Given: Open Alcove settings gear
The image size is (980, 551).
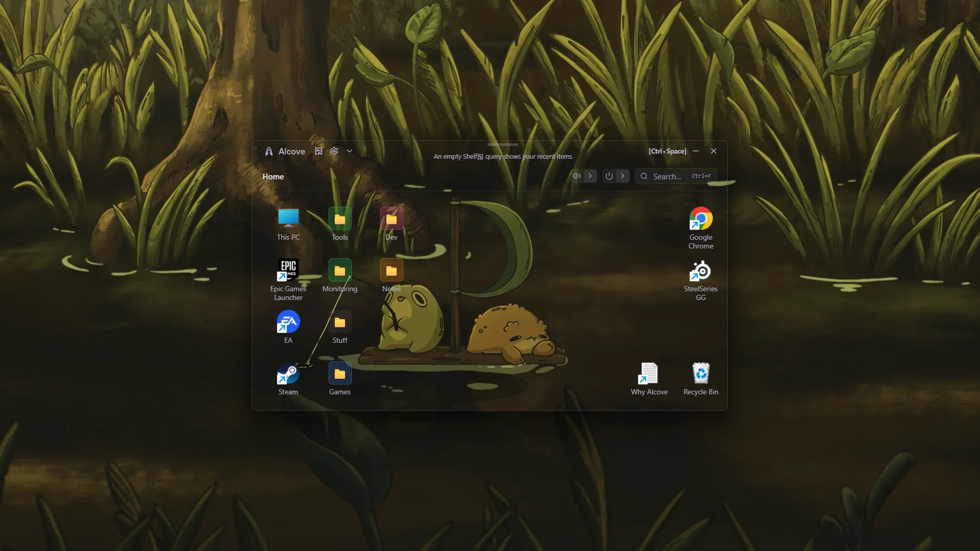Looking at the screenshot, I should pos(334,151).
